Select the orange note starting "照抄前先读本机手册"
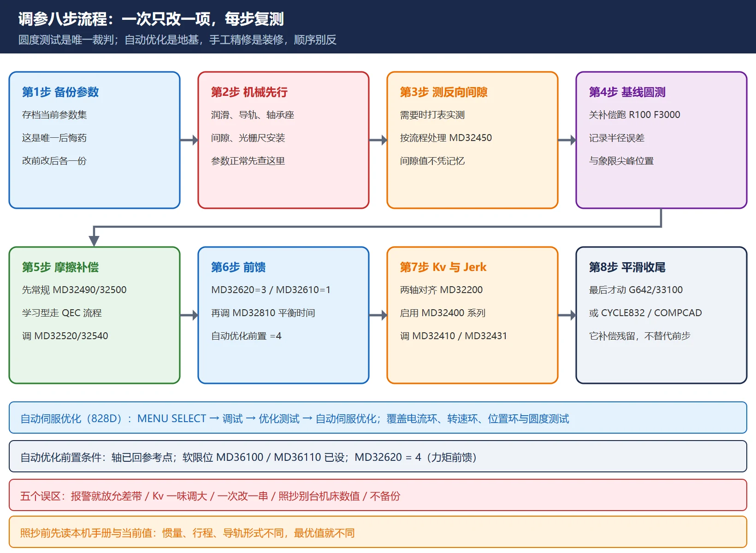 (378, 532)
